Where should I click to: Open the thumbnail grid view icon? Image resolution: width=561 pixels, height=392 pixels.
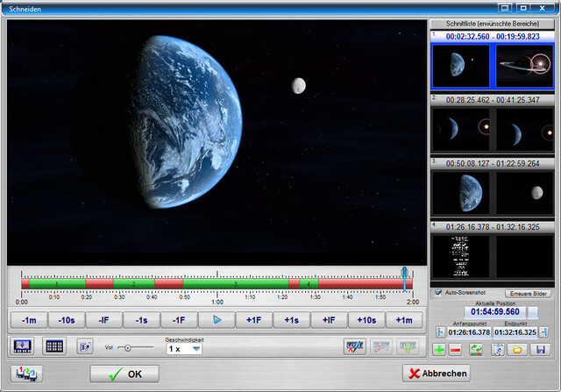pos(54,346)
